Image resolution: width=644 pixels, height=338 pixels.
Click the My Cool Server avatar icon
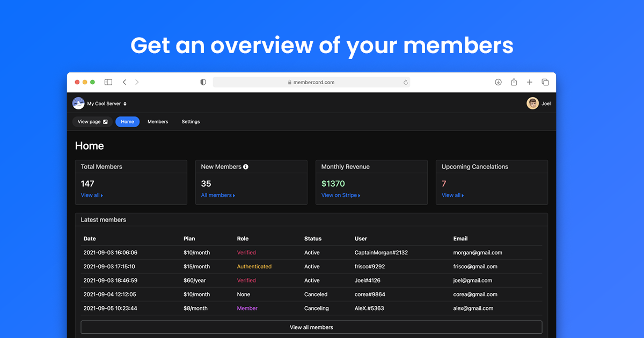[78, 103]
